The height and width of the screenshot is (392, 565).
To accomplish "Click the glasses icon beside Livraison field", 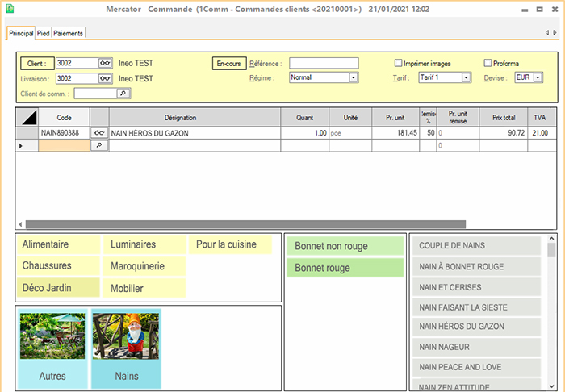I will (105, 78).
